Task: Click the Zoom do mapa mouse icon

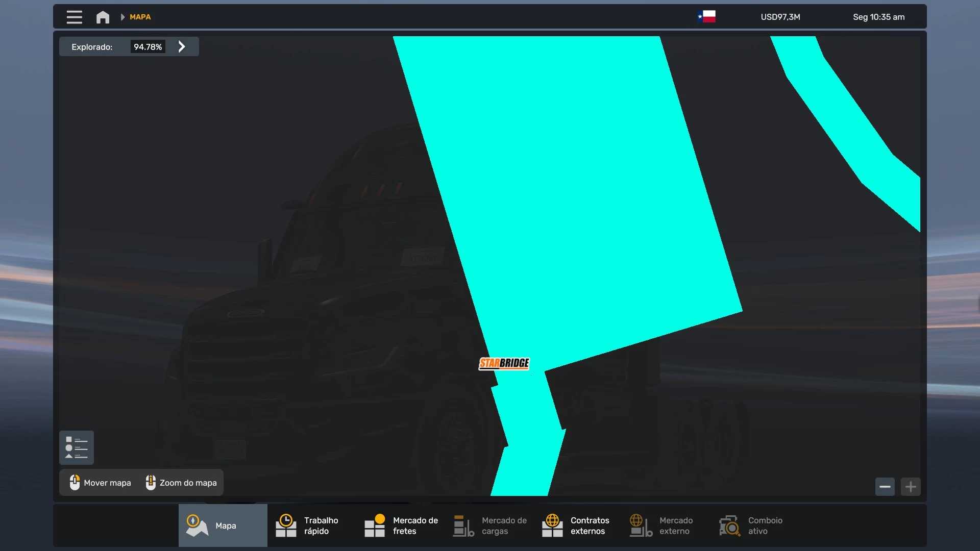Action: click(x=151, y=483)
